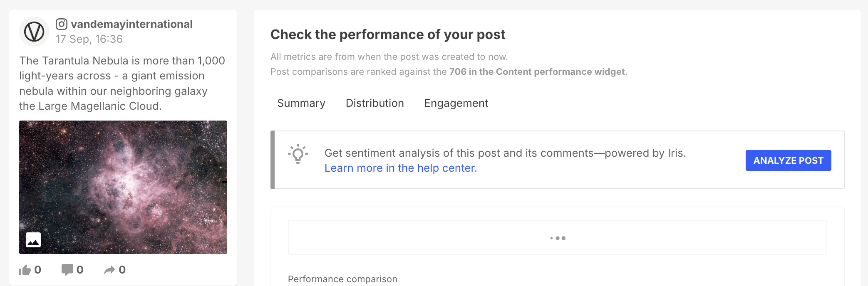This screenshot has height=286, width=868.
Task: Click the comments speech bubble icon
Action: tap(67, 270)
